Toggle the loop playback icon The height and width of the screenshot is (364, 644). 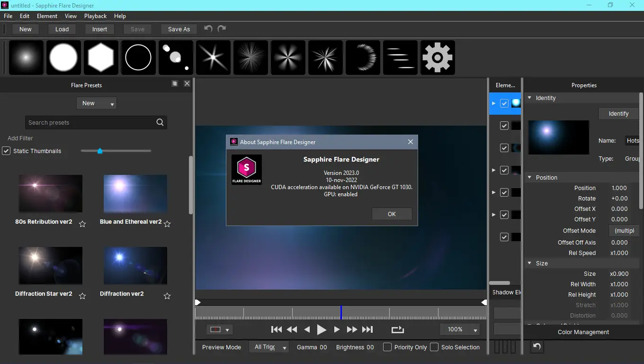pos(398,329)
